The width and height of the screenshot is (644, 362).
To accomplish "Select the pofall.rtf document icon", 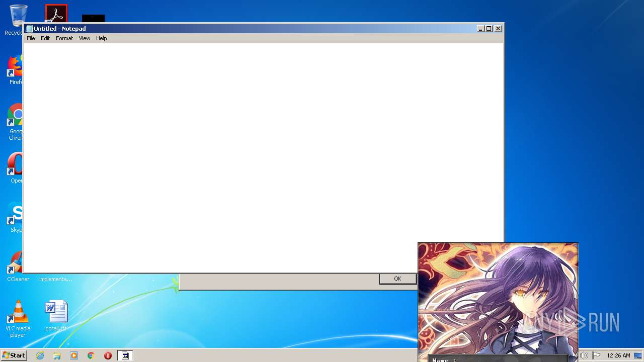I will pyautogui.click(x=56, y=316).
